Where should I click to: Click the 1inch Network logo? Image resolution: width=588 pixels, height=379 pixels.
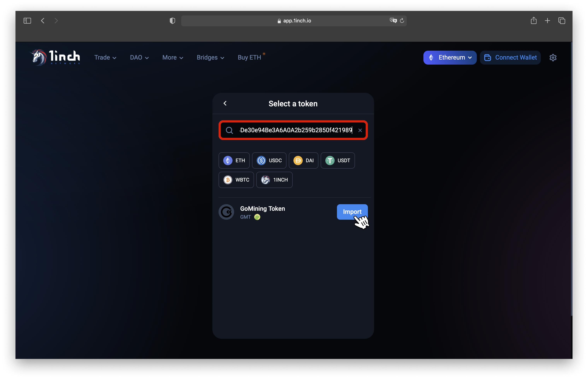[55, 57]
